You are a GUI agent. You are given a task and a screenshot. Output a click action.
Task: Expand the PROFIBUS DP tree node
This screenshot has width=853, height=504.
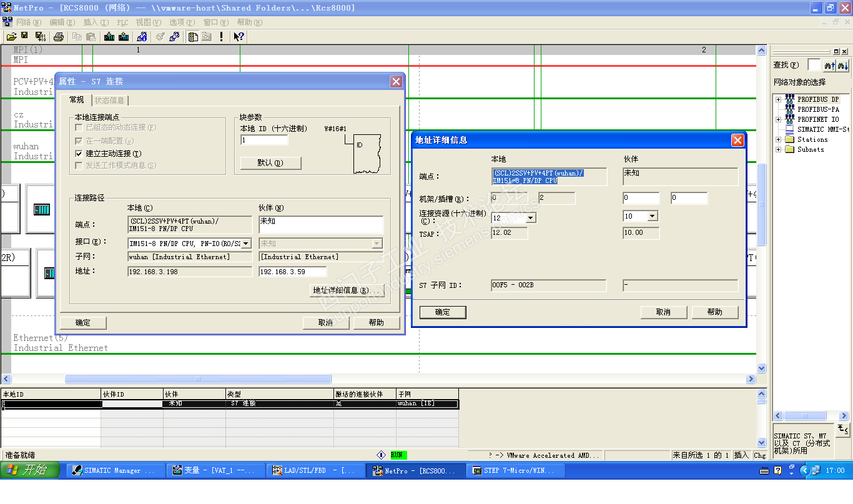pos(779,99)
